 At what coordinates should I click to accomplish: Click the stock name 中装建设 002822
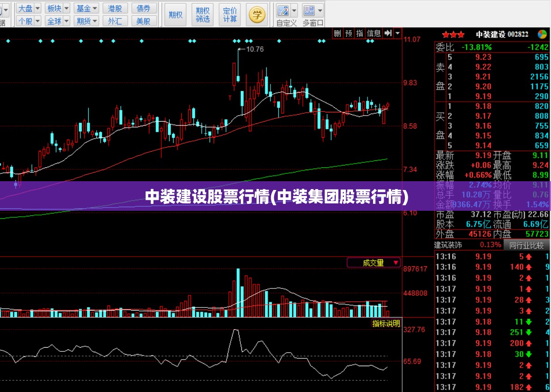point(502,35)
